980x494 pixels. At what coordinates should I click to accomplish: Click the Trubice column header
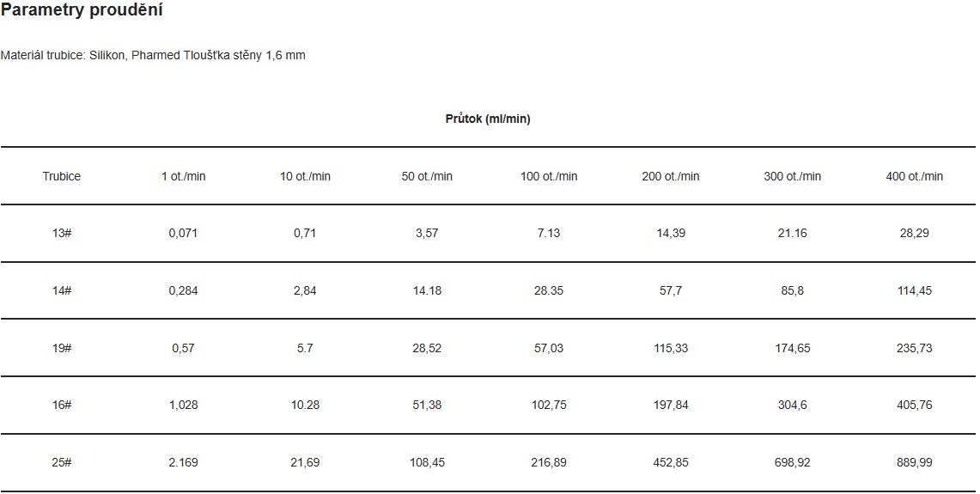click(61, 176)
